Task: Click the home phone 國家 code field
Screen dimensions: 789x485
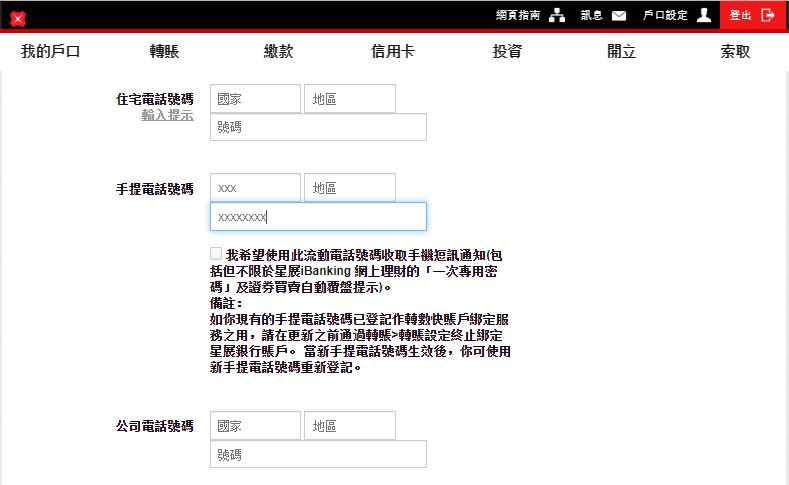Action: [255, 99]
